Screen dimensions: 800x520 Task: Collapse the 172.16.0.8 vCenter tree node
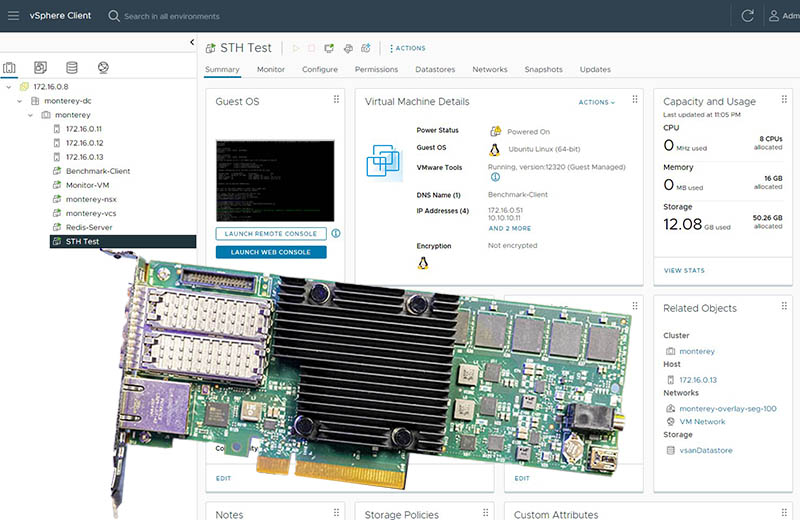[9, 87]
